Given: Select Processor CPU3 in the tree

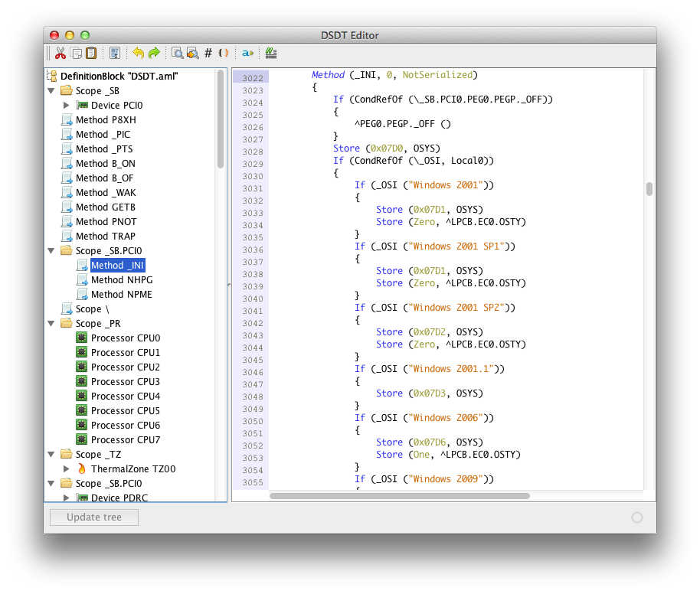Looking at the screenshot, I should (x=125, y=381).
